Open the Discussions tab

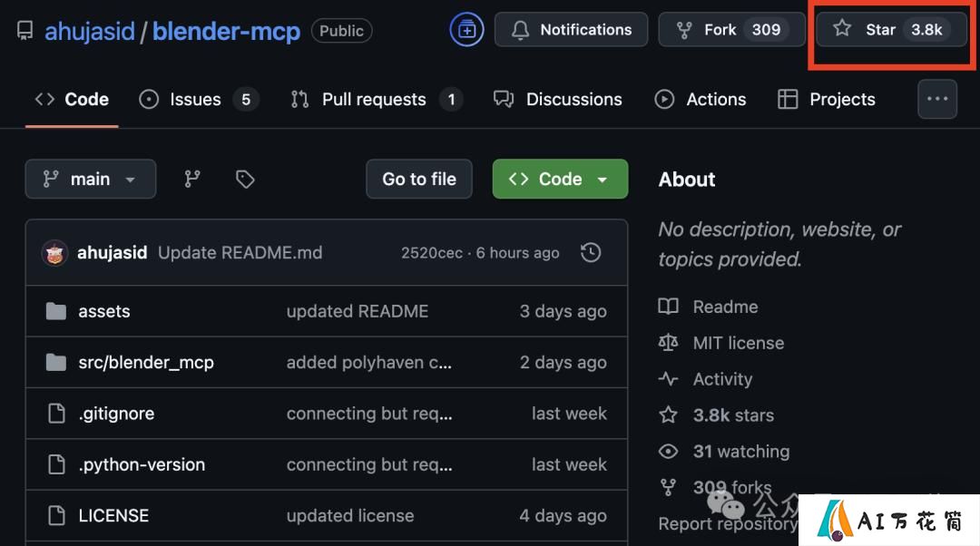tap(557, 100)
